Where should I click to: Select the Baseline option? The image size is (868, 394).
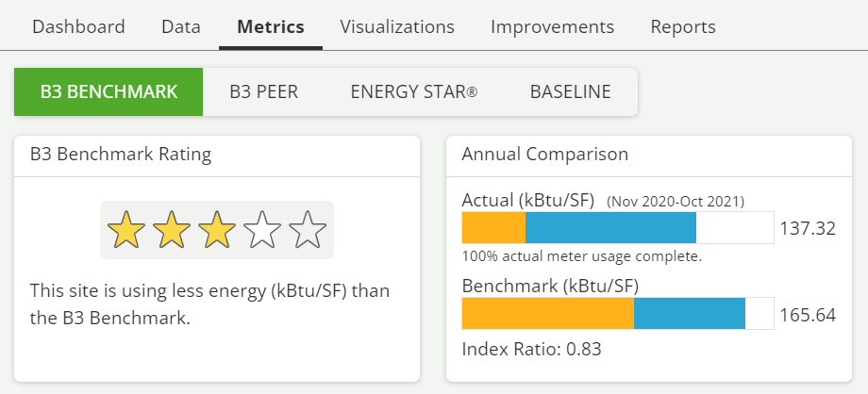tap(571, 91)
